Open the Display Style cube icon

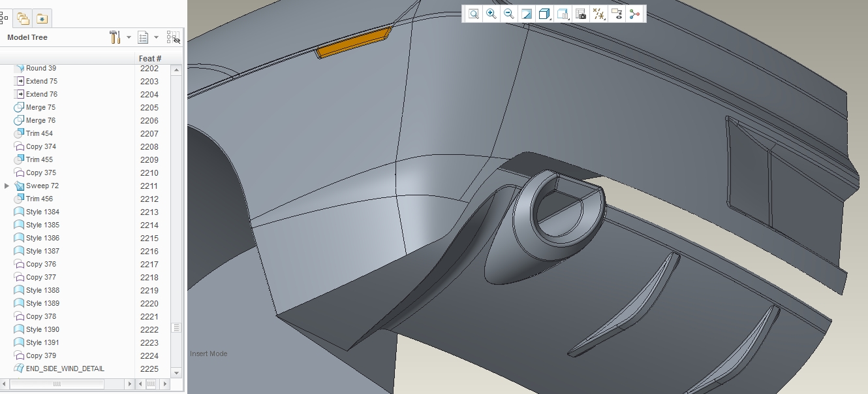tap(544, 14)
